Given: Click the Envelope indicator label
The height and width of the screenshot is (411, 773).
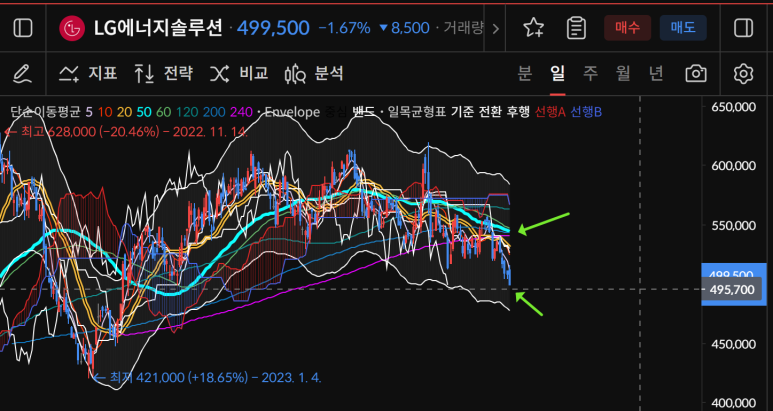Looking at the screenshot, I should [x=292, y=112].
